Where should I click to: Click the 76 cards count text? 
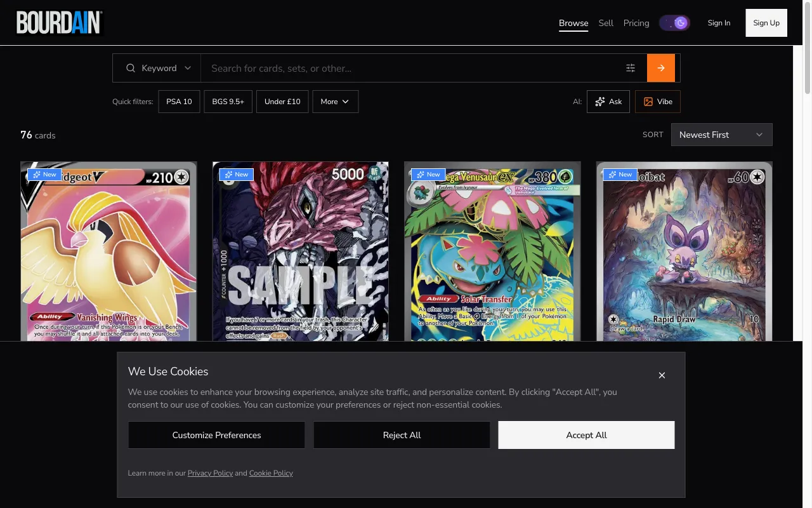point(38,135)
